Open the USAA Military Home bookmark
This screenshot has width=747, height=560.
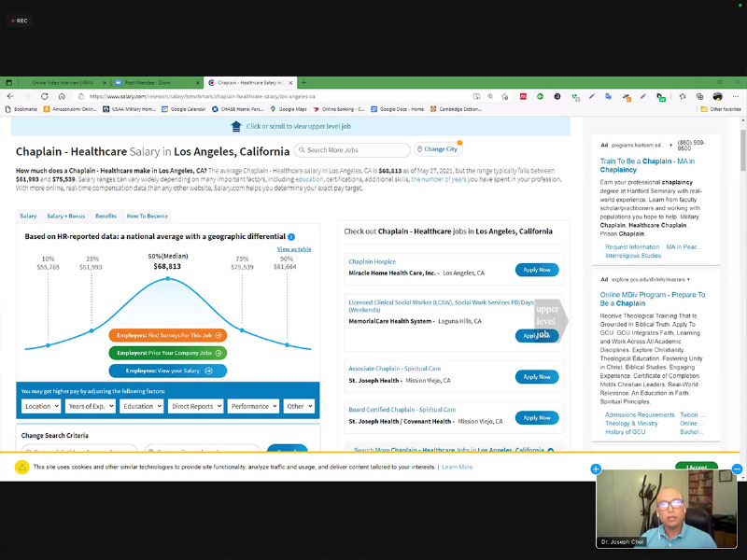coord(130,109)
